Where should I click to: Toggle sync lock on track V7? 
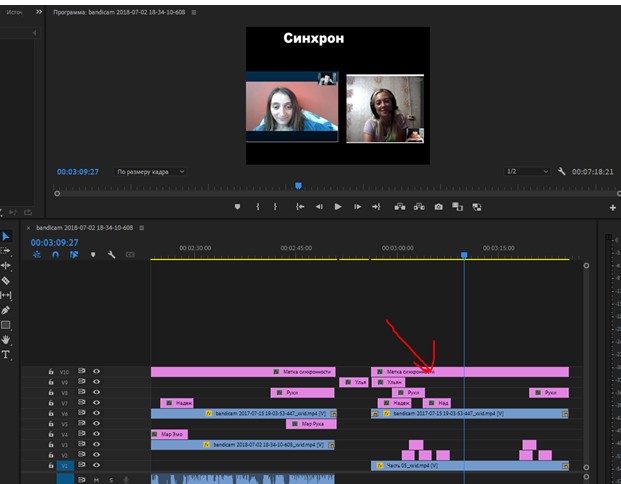(82, 402)
